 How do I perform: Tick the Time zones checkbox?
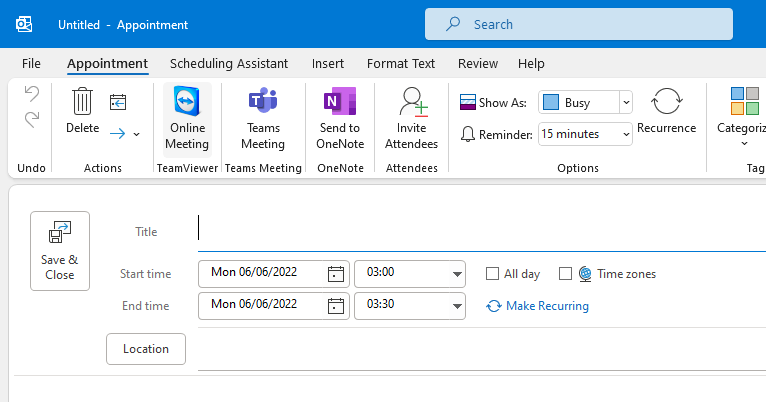pos(565,274)
